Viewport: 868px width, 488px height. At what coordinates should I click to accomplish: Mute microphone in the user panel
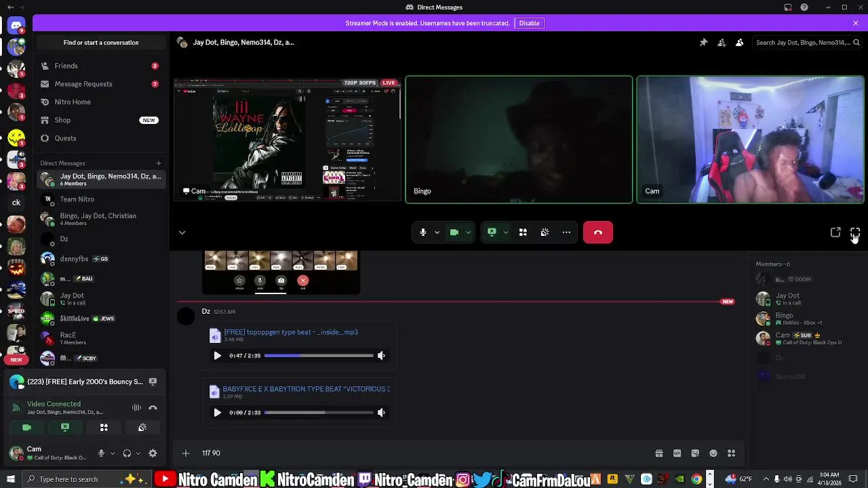click(x=101, y=453)
